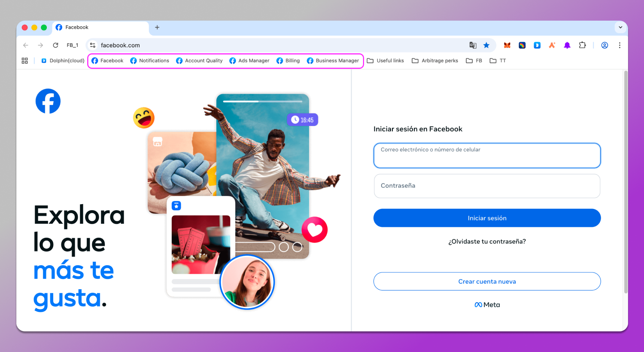The image size is (644, 352).
Task: Open the Chrome extensions puzzle icon
Action: 582,45
